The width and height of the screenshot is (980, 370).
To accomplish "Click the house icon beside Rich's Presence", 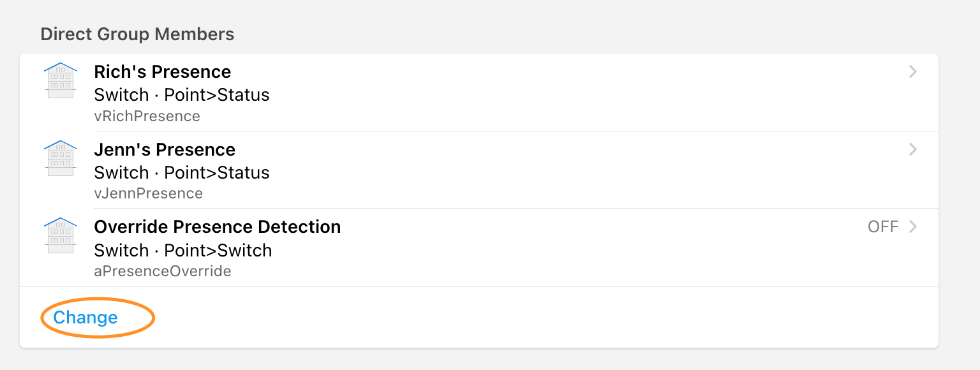I will (61, 80).
